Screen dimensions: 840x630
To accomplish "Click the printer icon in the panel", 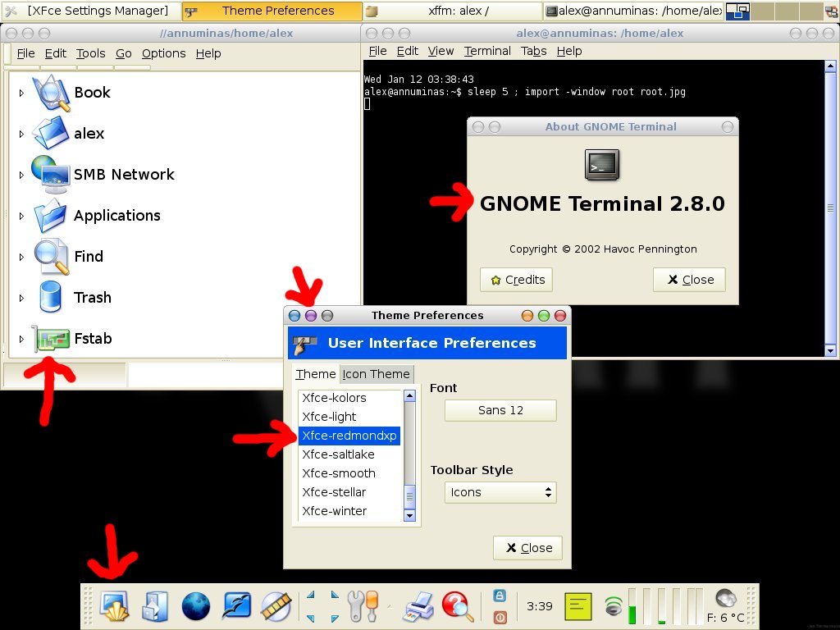I will [418, 606].
